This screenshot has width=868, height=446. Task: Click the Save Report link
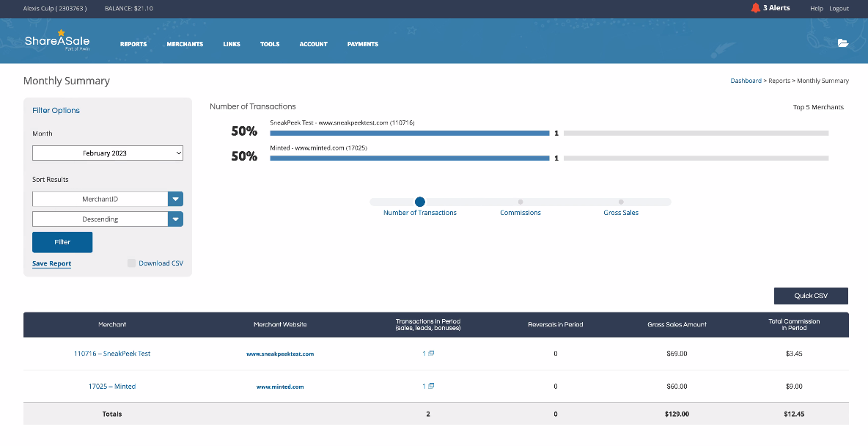pos(51,264)
